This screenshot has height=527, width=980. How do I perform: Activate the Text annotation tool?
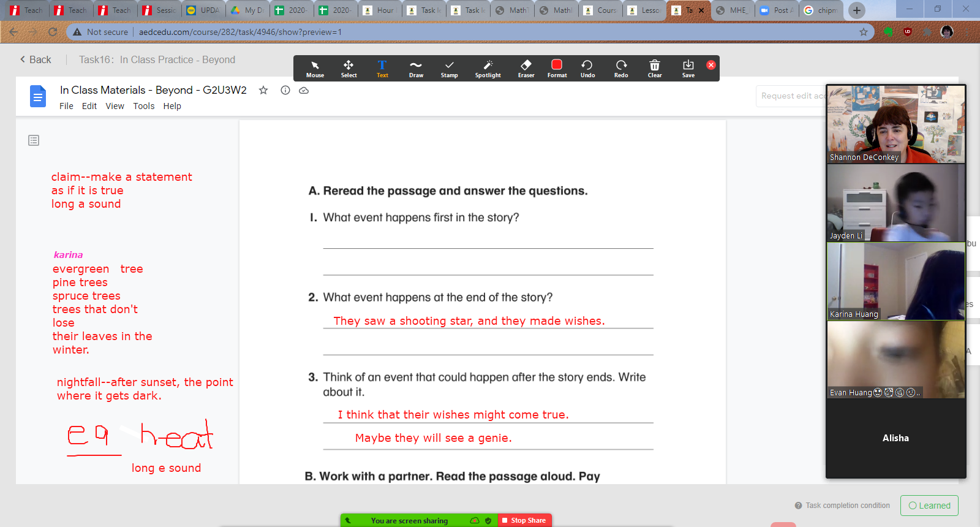[382, 69]
